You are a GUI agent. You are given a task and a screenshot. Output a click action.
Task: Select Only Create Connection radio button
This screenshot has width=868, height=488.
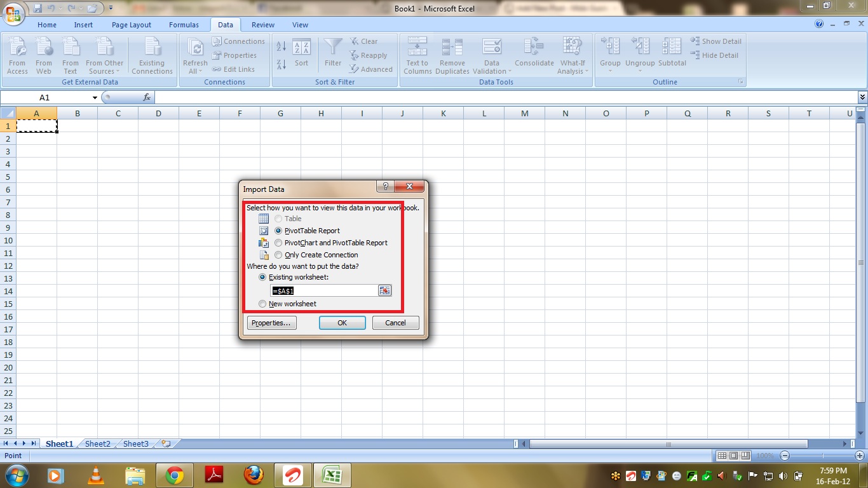pos(278,255)
